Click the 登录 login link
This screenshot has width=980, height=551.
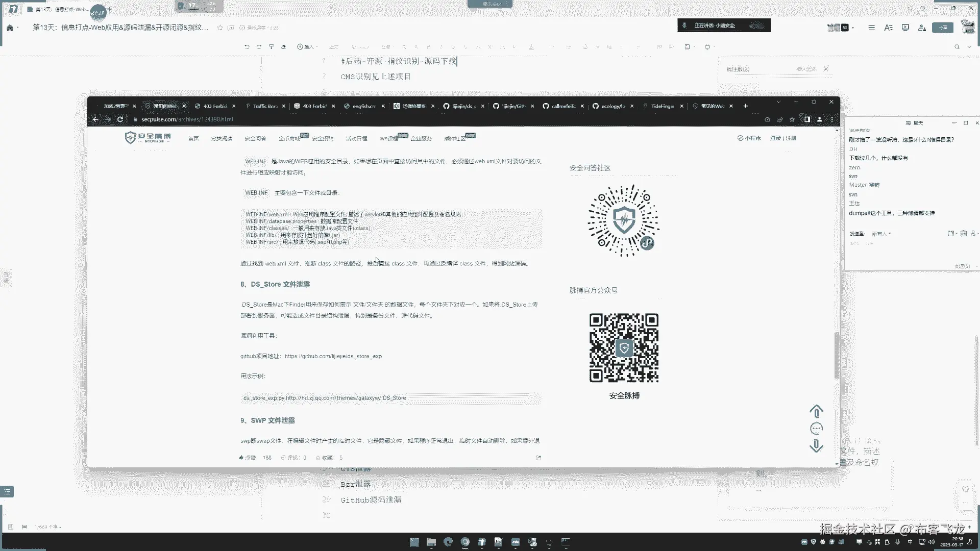tap(775, 138)
